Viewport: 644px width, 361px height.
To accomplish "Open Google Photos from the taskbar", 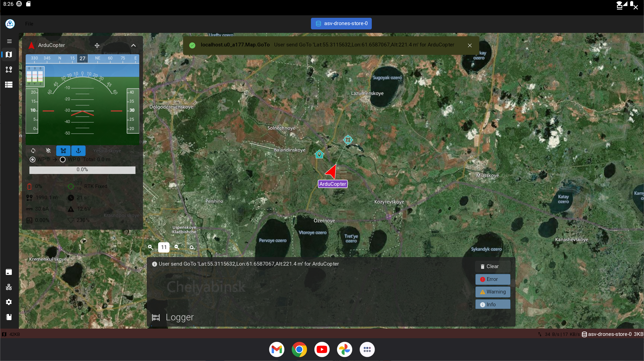I will tap(344, 349).
